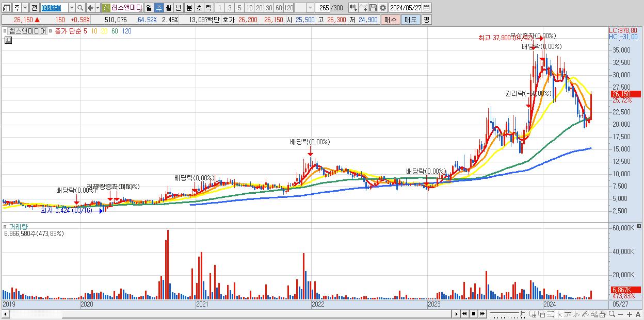Click the interval 60 button
Viewport: 644px width, 320px height.
point(279,8)
